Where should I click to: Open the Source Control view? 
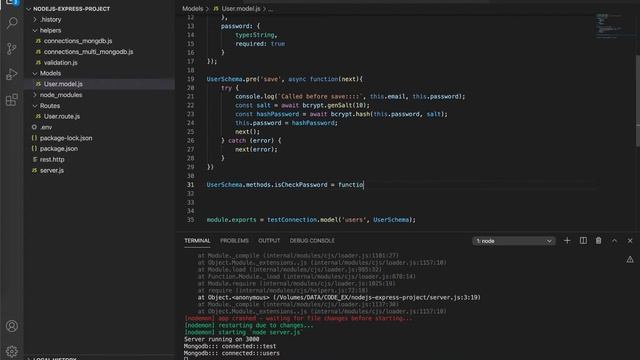pos(12,49)
